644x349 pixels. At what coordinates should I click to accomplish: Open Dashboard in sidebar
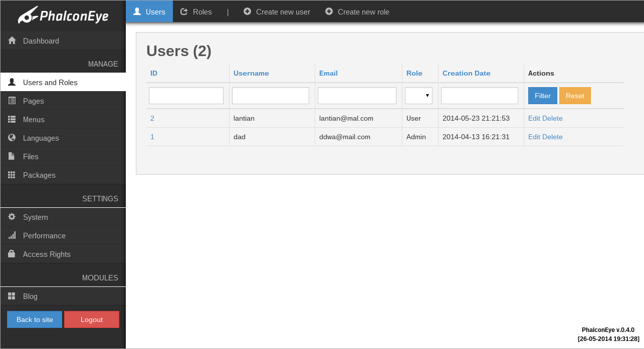point(63,41)
